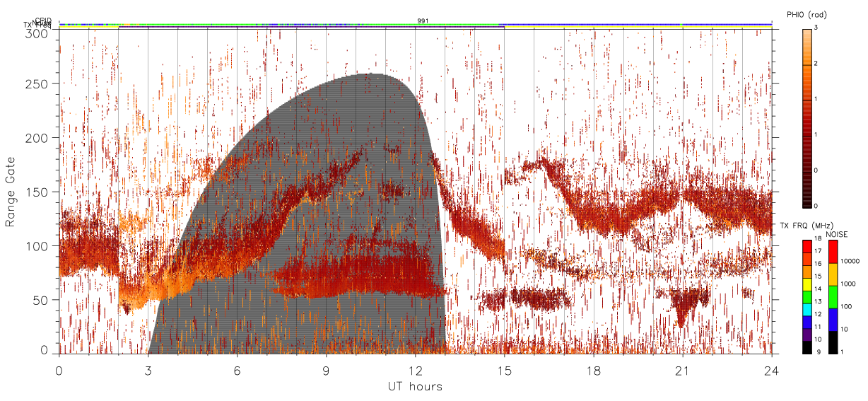Click the 'UT hours' x-axis label
The width and height of the screenshot is (868, 401).
tap(415, 387)
